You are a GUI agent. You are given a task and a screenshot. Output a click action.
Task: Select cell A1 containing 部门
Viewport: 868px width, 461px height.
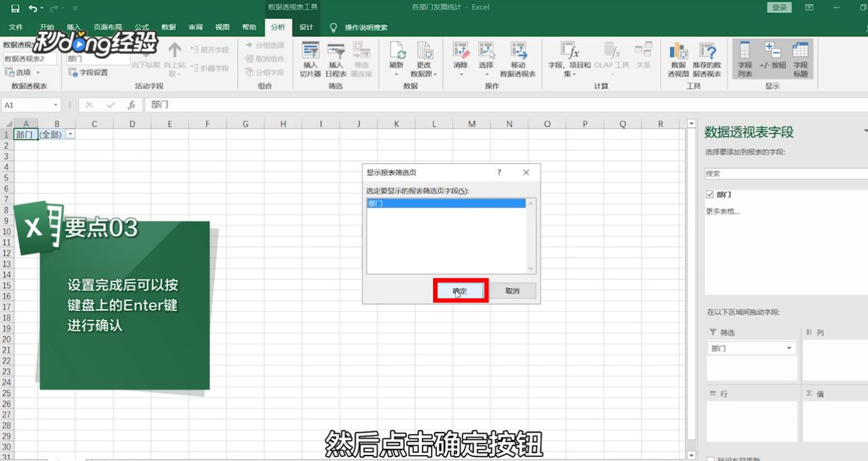25,135
